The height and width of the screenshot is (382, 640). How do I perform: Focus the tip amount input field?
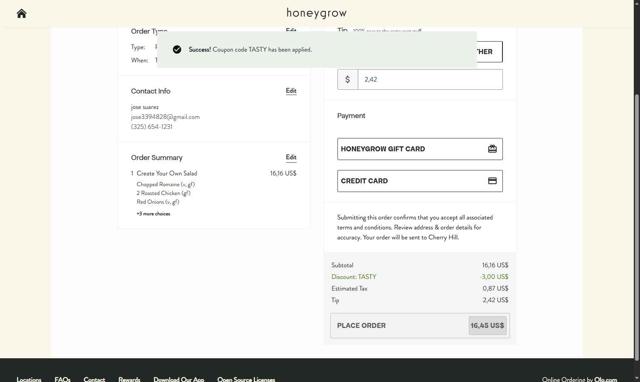click(x=430, y=79)
